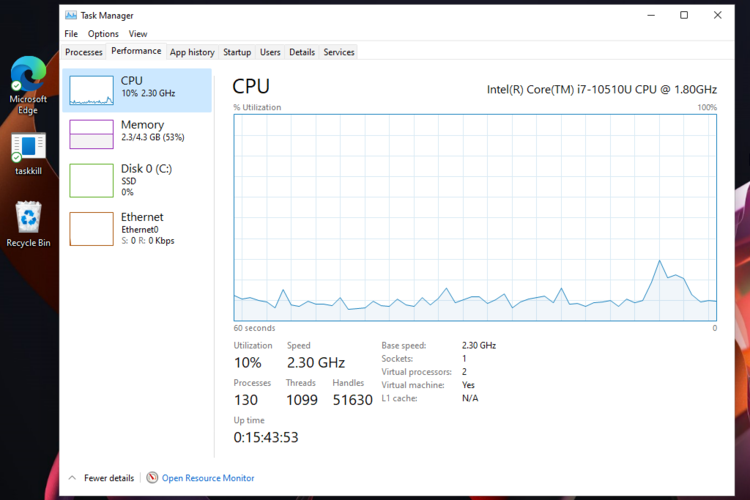Select the taskkill desktop icon
This screenshot has height=500, width=750.
pyautogui.click(x=28, y=148)
